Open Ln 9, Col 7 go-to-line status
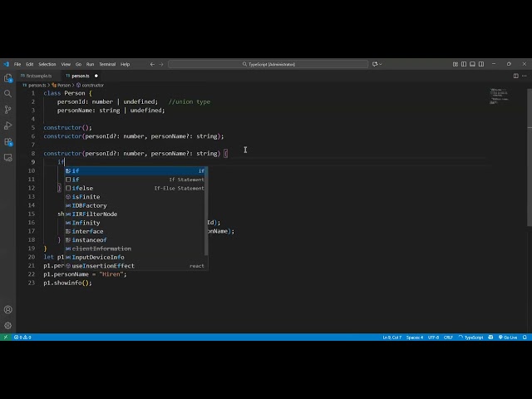Screen dimensions: 532x399 [392, 337]
